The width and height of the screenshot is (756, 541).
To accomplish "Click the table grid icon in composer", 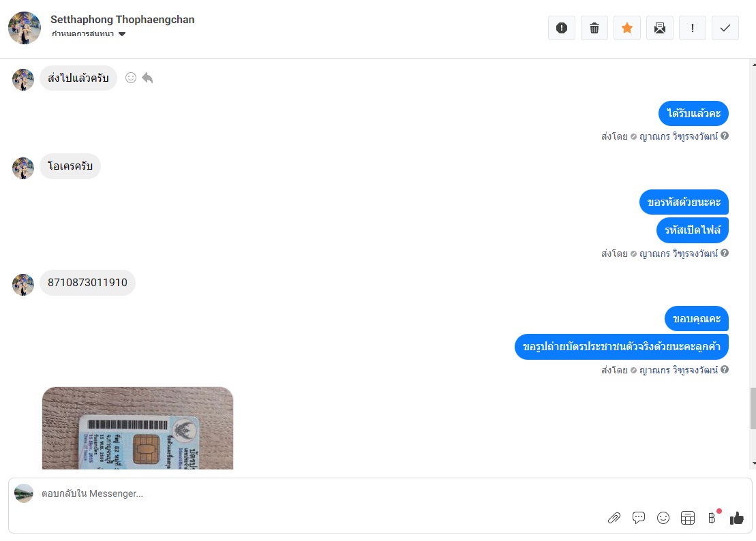I will pos(688,518).
